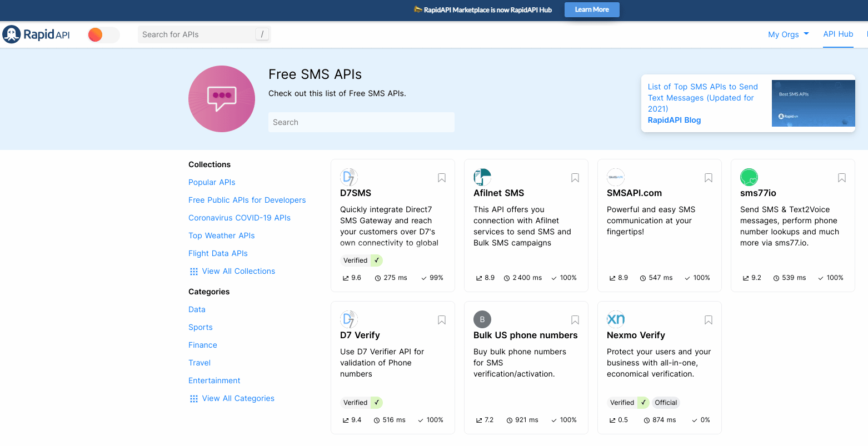Click the collection search box
The height and width of the screenshot is (446, 868).
(361, 122)
